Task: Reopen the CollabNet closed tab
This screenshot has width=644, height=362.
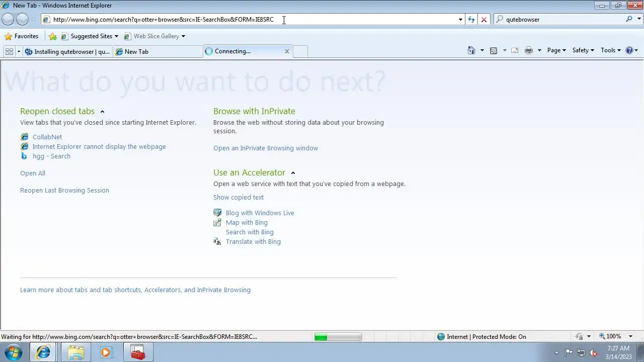Action: (x=47, y=137)
